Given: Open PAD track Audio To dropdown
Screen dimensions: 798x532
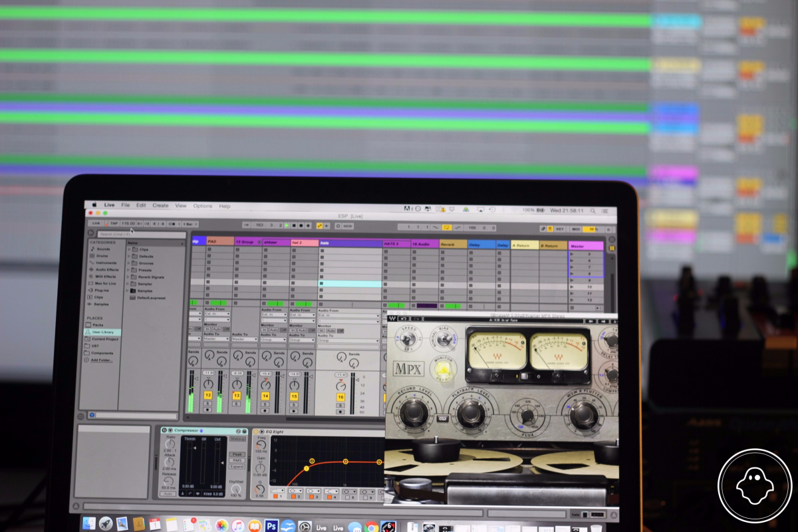Looking at the screenshot, I should (216, 338).
